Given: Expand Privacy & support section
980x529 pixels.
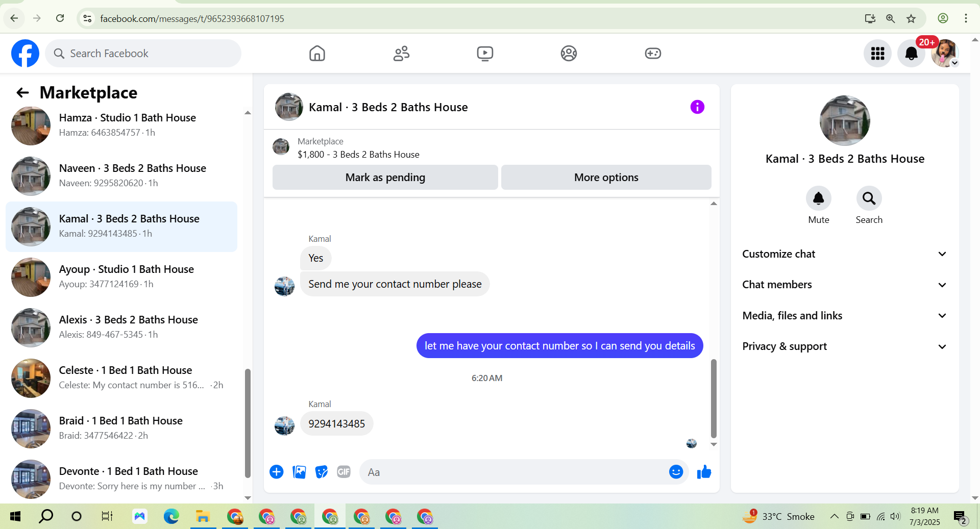Looking at the screenshot, I should 845,346.
